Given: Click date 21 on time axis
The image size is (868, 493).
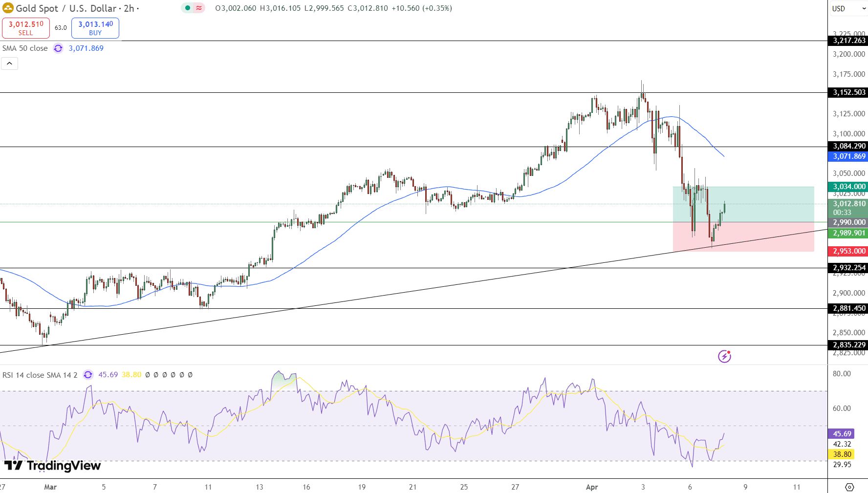Looking at the screenshot, I should (413, 487).
